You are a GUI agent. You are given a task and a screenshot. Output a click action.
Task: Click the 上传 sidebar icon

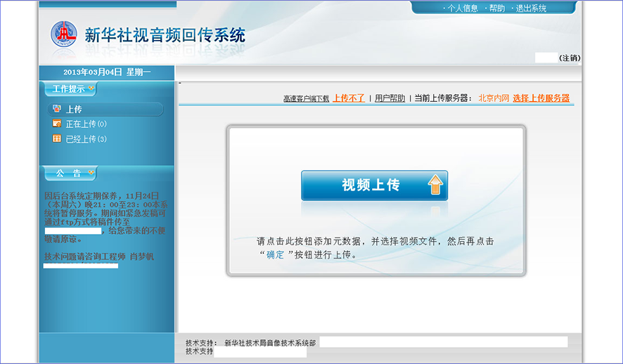[57, 109]
